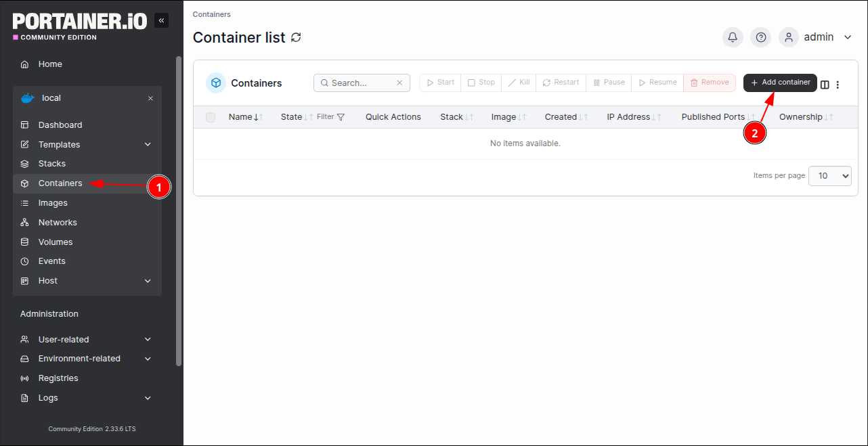This screenshot has width=868, height=446.
Task: Click the Containers breadcrumb link
Action: (x=211, y=14)
